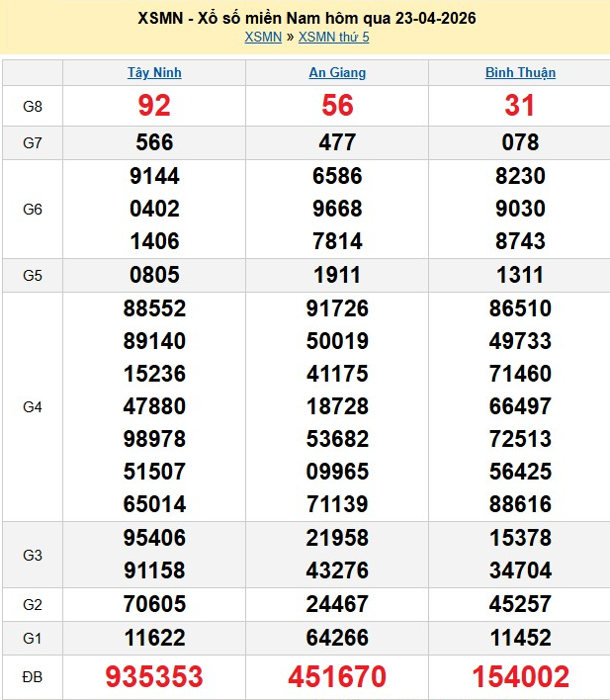Click An Giang G8 number 56
Viewport: 610px width, 700px height.
(x=337, y=106)
